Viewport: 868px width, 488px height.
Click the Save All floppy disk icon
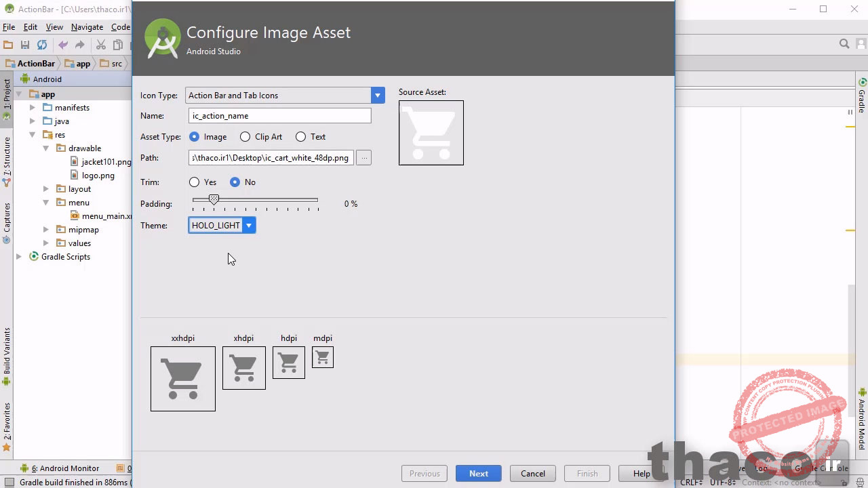25,45
